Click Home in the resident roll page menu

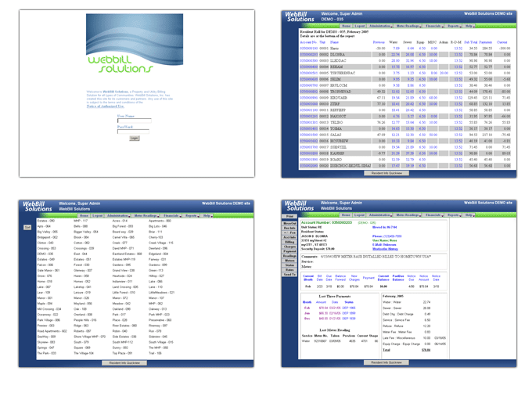[x=347, y=26]
